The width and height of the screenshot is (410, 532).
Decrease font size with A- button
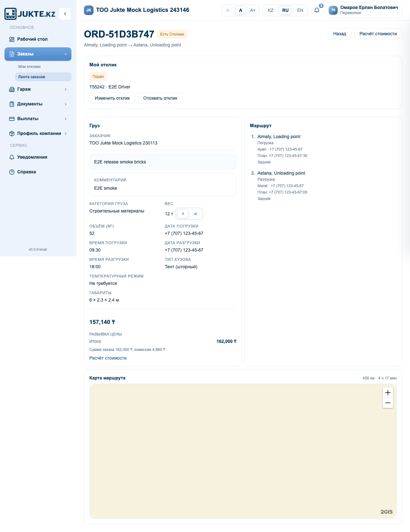point(228,10)
